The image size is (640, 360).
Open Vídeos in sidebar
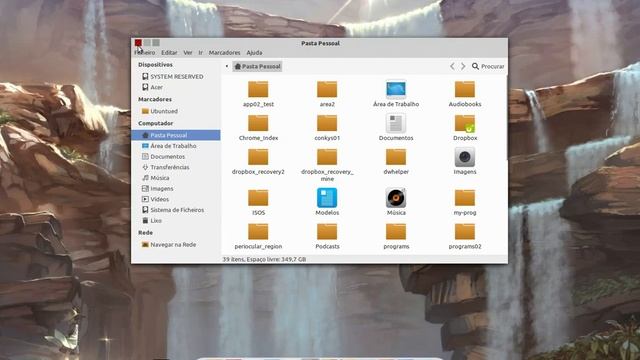[x=176, y=199]
